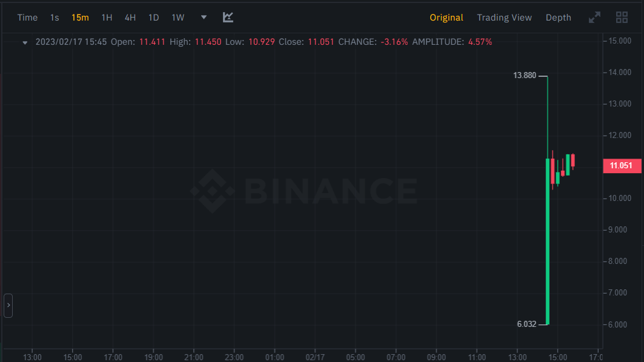Switch to Trading View chart
644x362 pixels.
(x=505, y=18)
